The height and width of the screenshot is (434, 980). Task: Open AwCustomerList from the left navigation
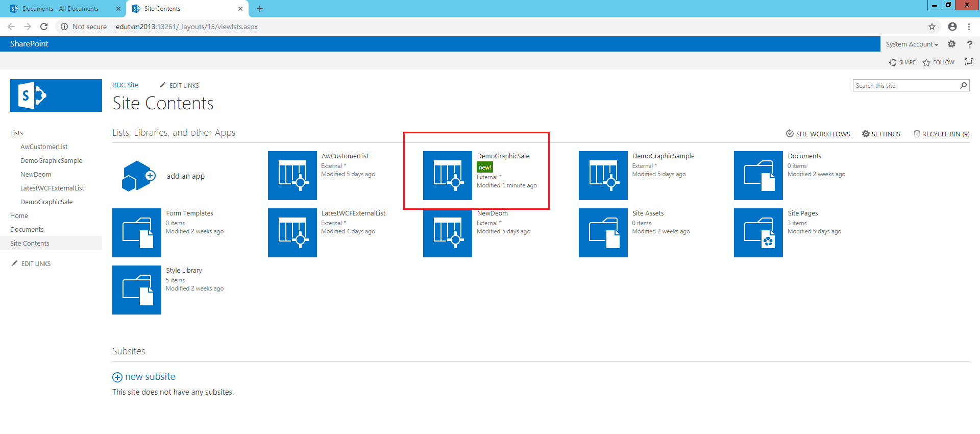(44, 147)
